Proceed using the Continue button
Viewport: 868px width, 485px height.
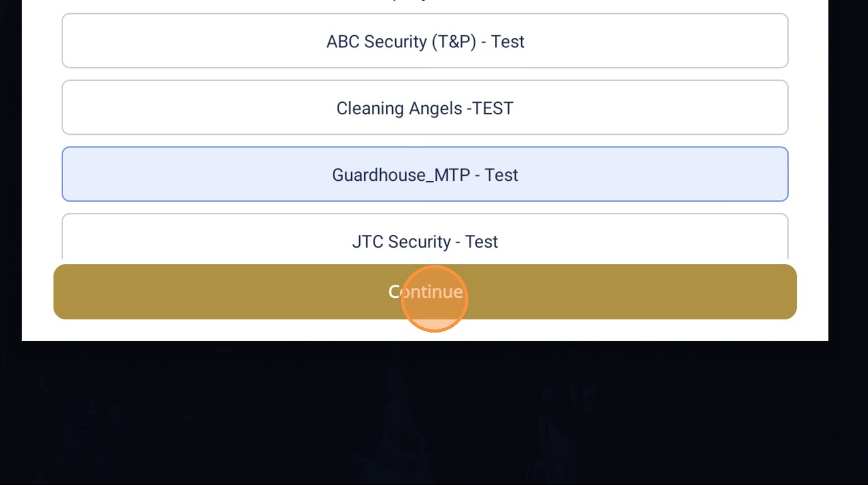pyautogui.click(x=425, y=292)
